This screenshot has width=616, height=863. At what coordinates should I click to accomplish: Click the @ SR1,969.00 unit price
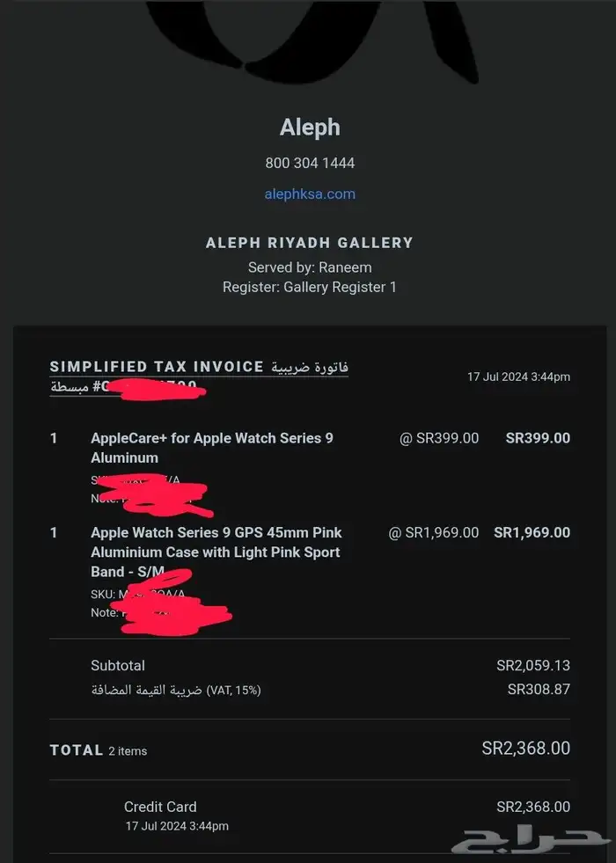[434, 532]
